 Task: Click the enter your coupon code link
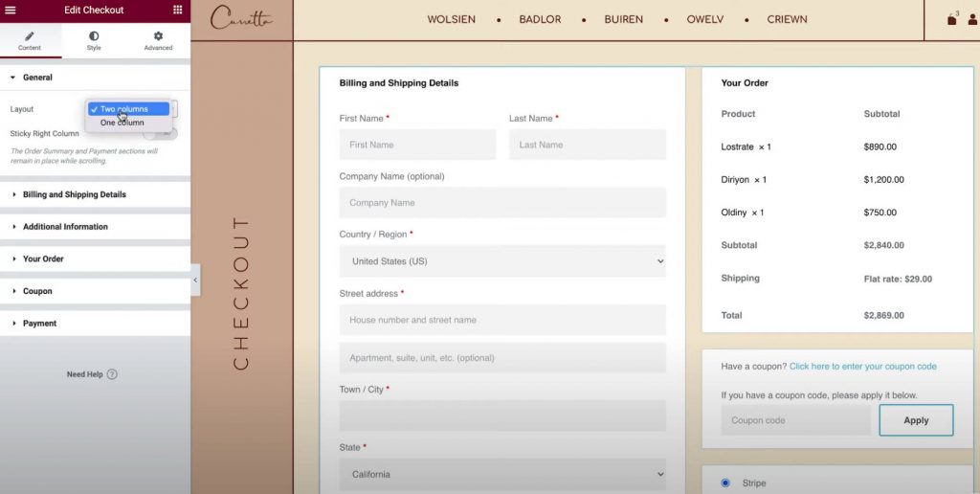(x=862, y=367)
